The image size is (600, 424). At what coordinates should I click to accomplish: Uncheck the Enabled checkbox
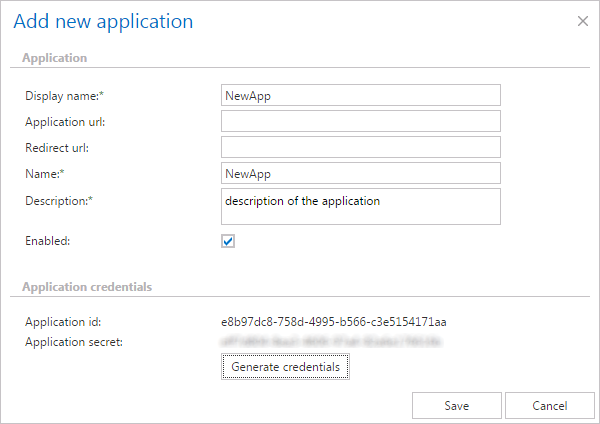tap(228, 241)
